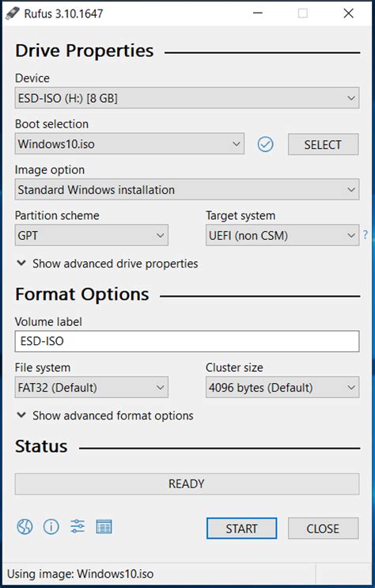Open the Target system dropdown
The width and height of the screenshot is (375, 588).
coord(282,235)
